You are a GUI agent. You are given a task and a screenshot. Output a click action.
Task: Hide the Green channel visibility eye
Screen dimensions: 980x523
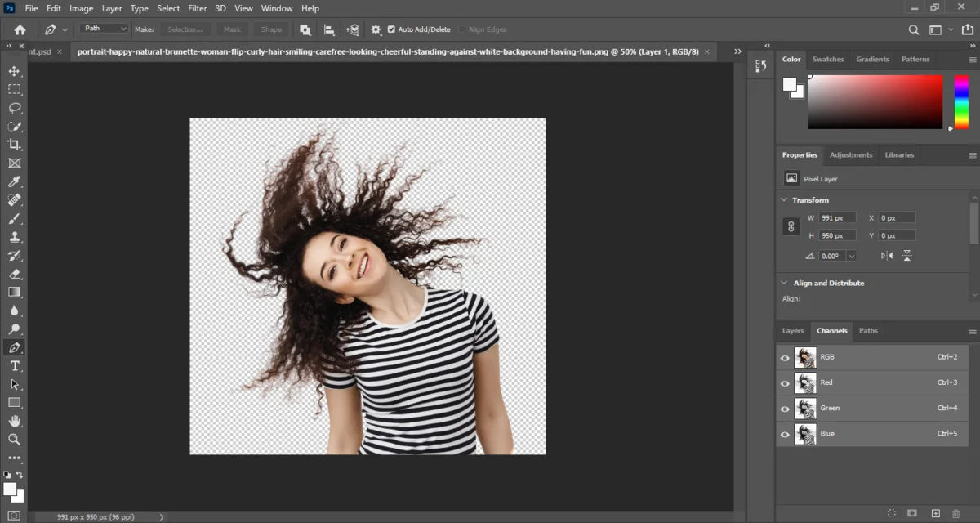785,409
